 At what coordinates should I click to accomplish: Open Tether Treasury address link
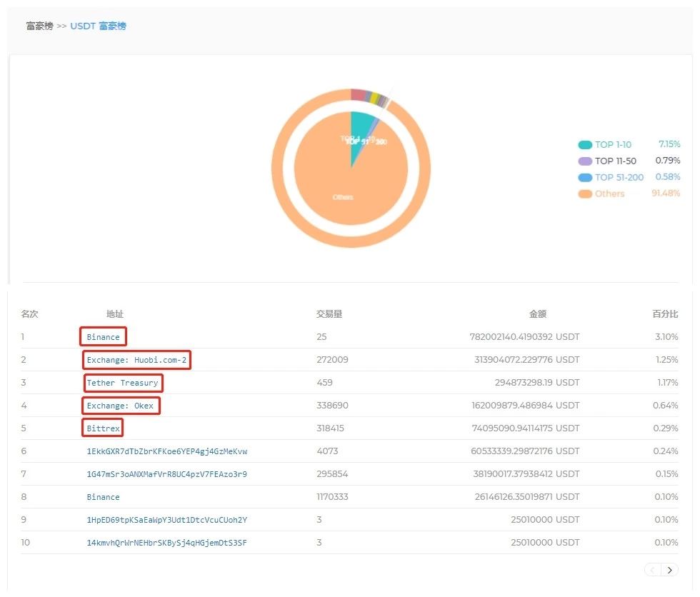point(122,383)
